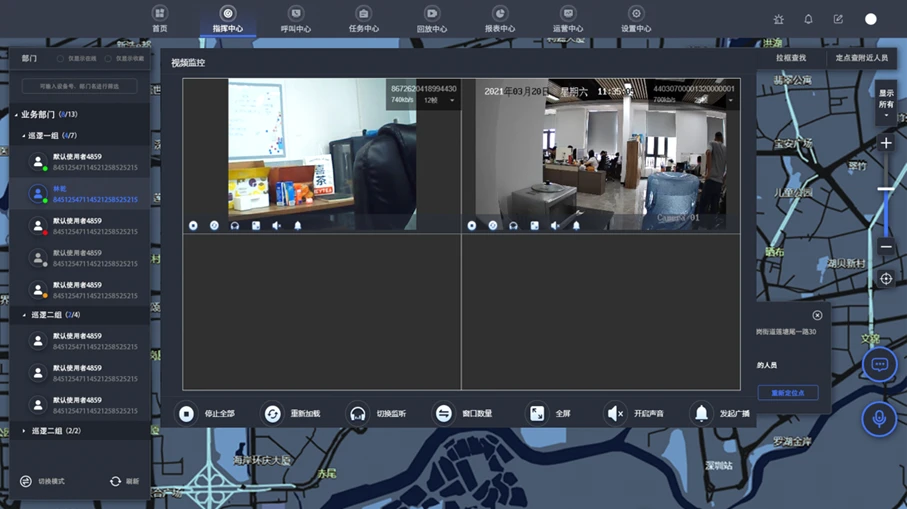Open the 显示所有 dropdown on the map
The width and height of the screenshot is (907, 509).
pos(886,104)
